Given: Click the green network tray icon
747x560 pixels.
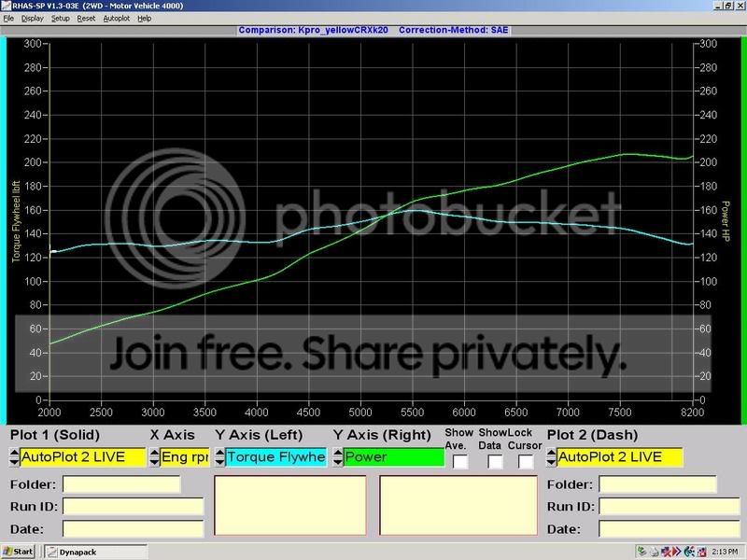Looking at the screenshot, I should [x=642, y=552].
